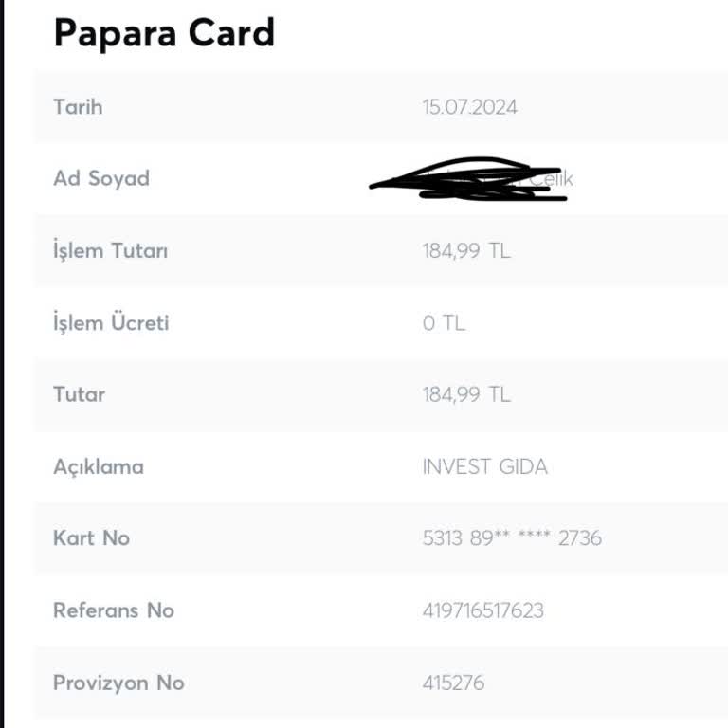This screenshot has height=728, width=728.
Task: Click the 184,99 TL İşlem Tutarı amount
Action: [466, 251]
